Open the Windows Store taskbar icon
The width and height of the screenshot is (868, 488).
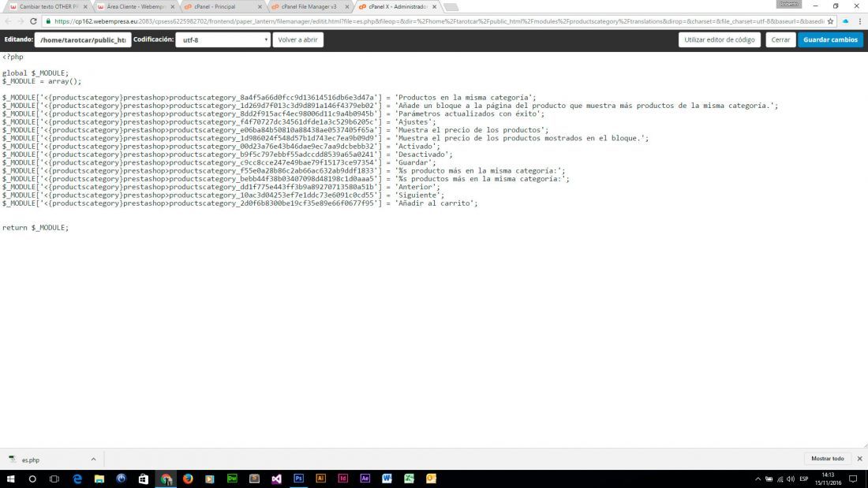[144, 479]
